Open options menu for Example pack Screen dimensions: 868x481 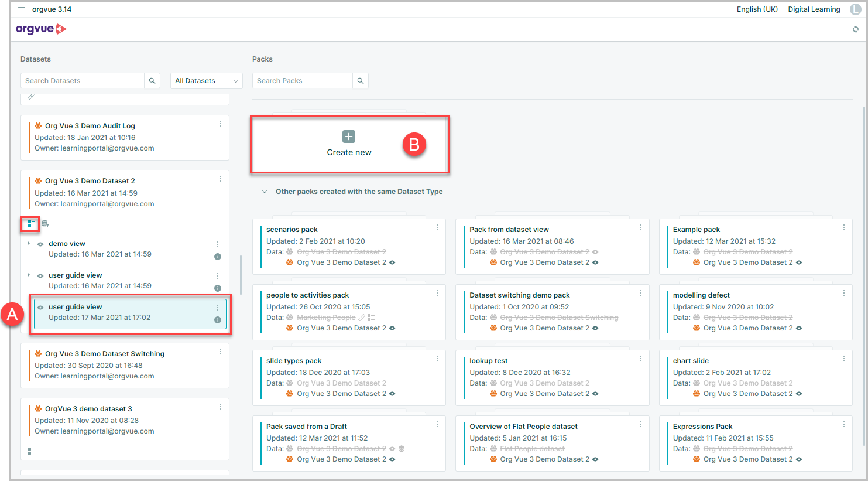[844, 227]
